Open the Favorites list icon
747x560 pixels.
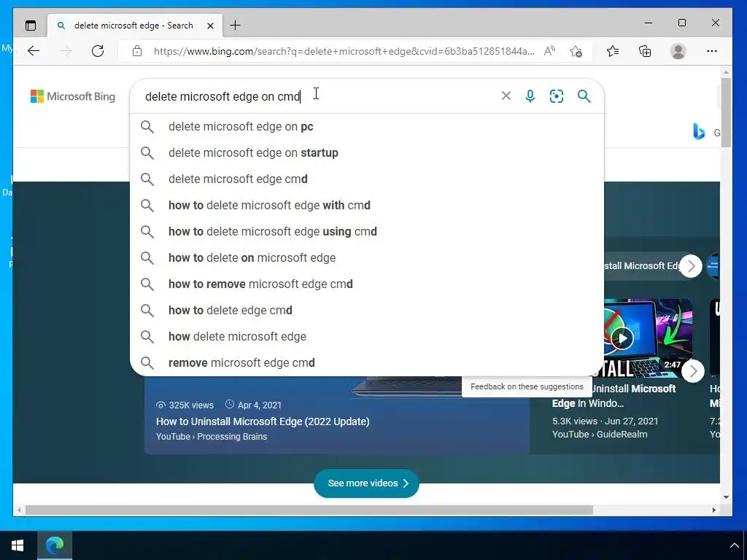click(613, 51)
